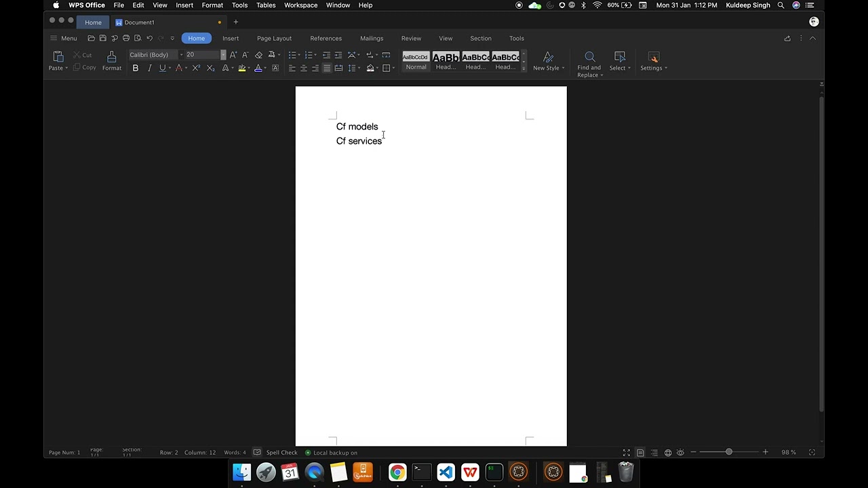Image resolution: width=868 pixels, height=488 pixels.
Task: Apply subscript formatting
Action: click(210, 68)
